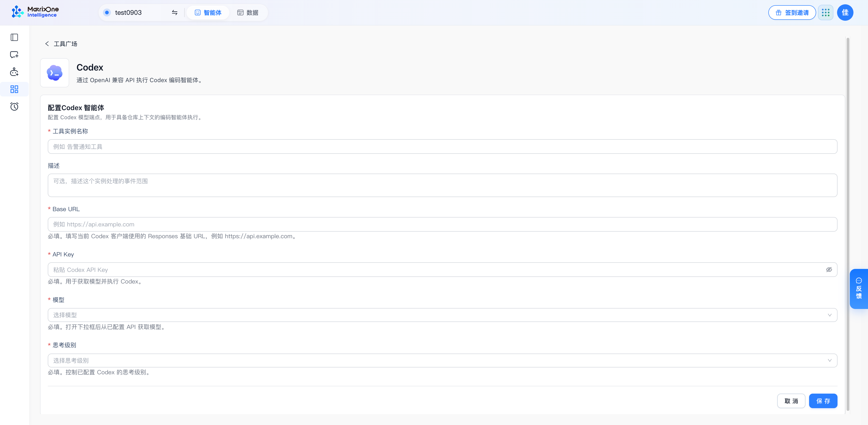Image resolution: width=868 pixels, height=425 pixels.
Task: Click the 描述 field label
Action: (54, 166)
